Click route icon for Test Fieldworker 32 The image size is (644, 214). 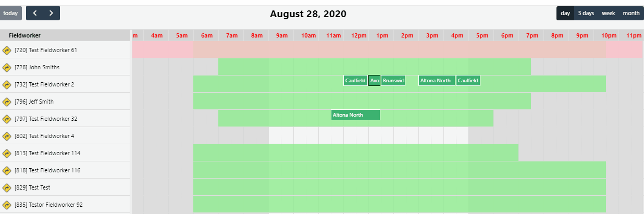pos(7,119)
